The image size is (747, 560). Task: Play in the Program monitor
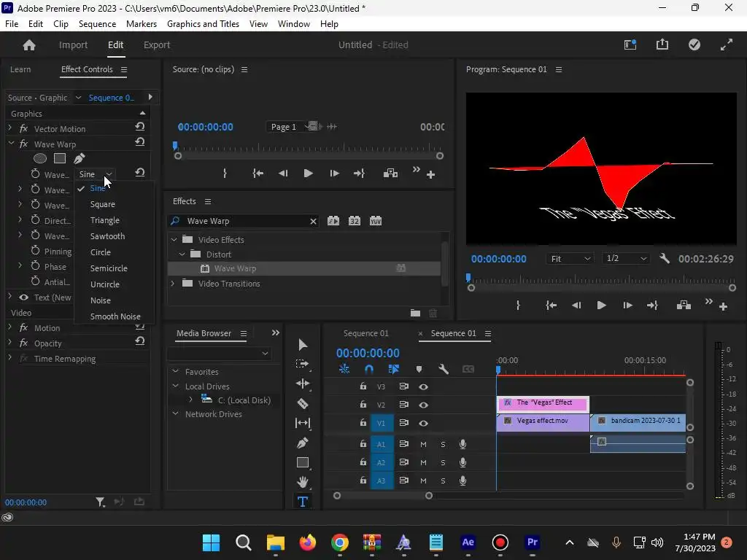(601, 306)
